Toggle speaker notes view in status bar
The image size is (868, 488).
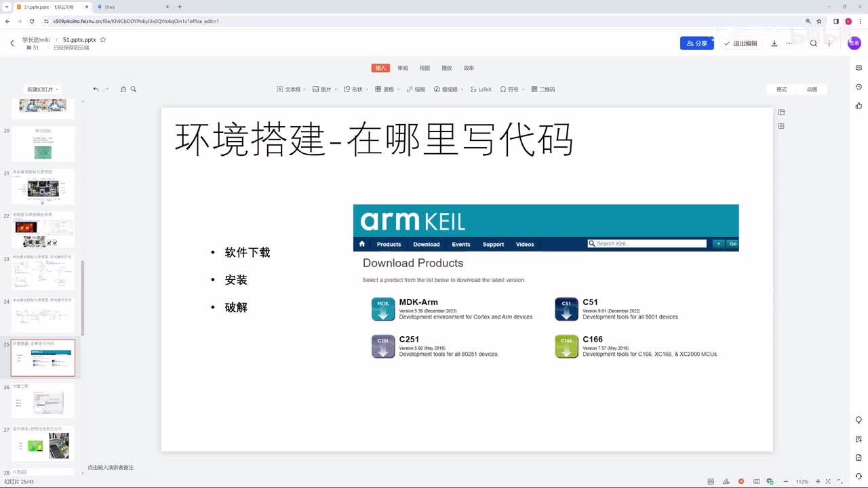[x=711, y=481]
